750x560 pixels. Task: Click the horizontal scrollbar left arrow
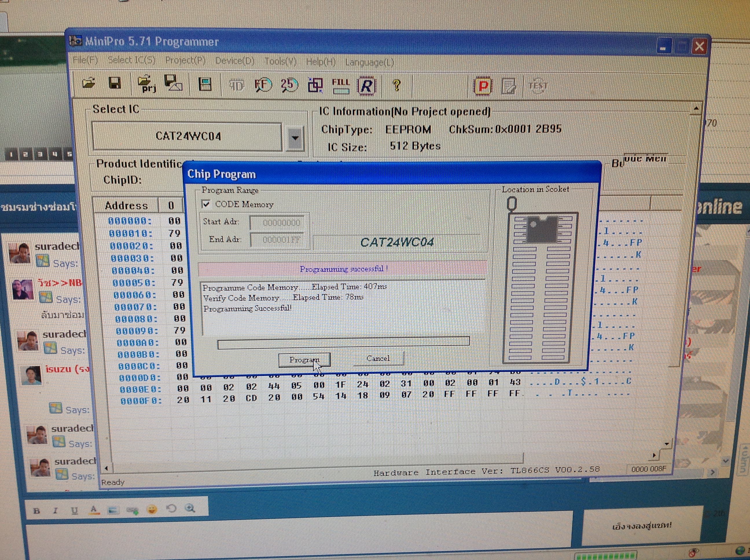pyautogui.click(x=106, y=469)
